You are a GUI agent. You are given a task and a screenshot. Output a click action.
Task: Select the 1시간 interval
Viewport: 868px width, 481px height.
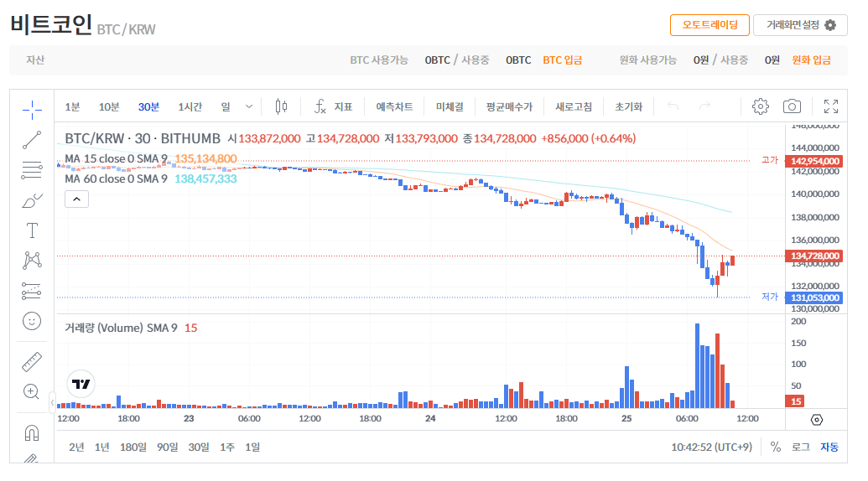190,106
